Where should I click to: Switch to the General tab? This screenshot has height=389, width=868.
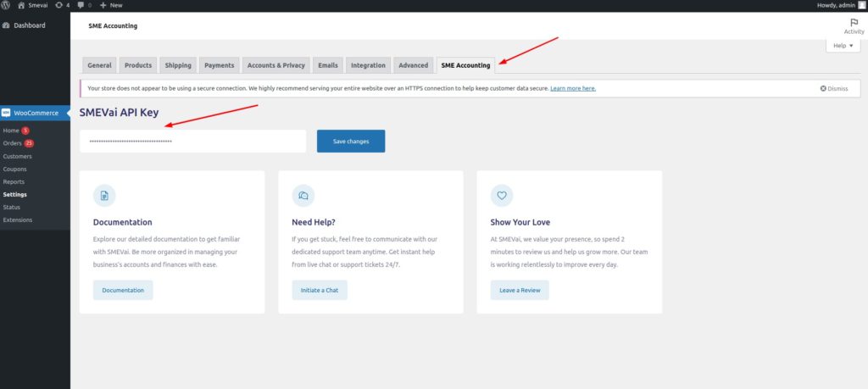click(x=100, y=65)
